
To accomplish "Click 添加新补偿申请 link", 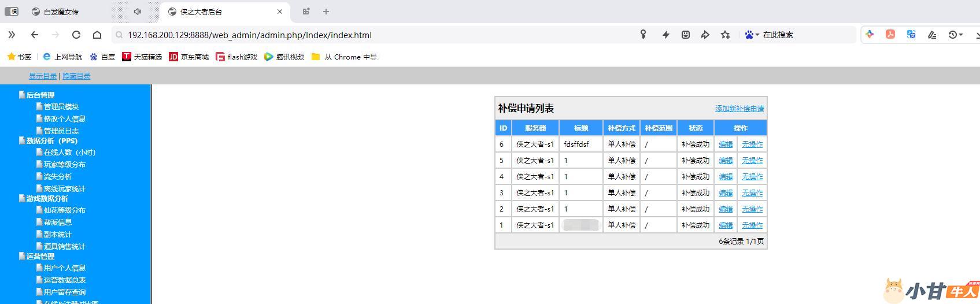I will click(739, 109).
